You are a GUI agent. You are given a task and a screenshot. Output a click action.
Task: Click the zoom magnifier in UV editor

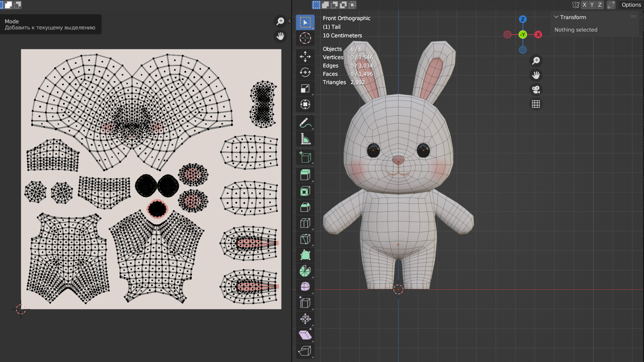click(x=280, y=21)
